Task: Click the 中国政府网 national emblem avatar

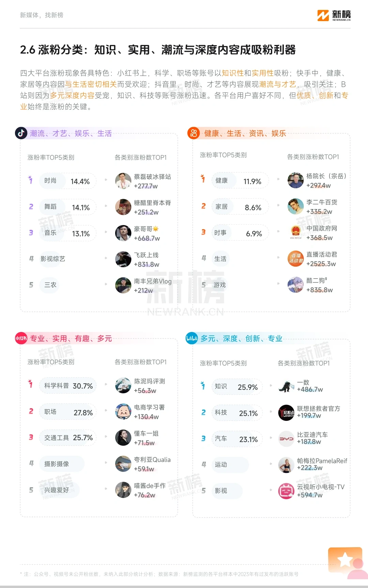Action: coord(295,233)
